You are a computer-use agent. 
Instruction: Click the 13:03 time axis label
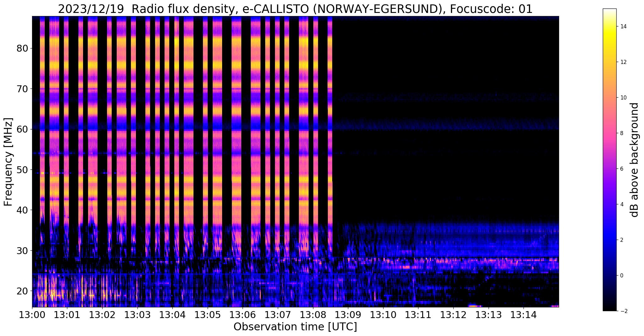[x=137, y=315]
